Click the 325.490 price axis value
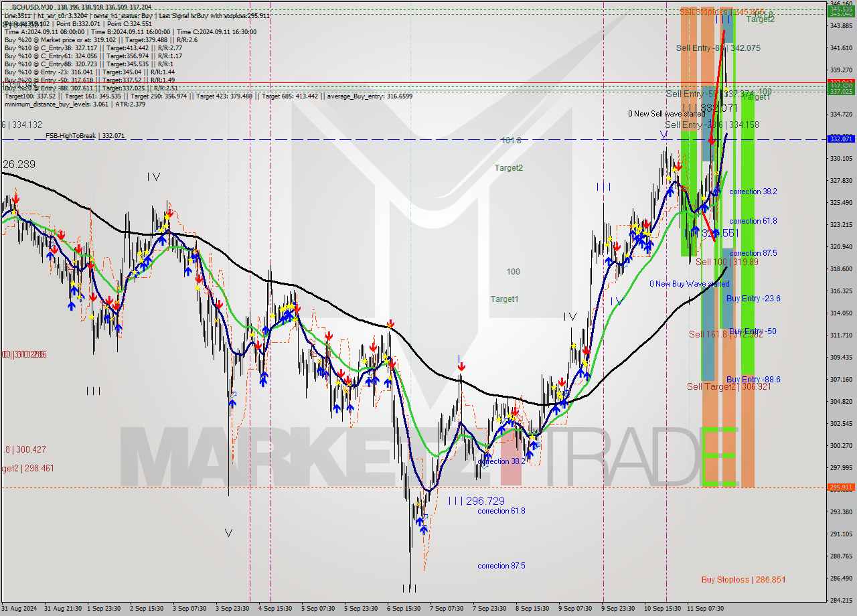Viewport: 857px width, 616px height. 841,203
